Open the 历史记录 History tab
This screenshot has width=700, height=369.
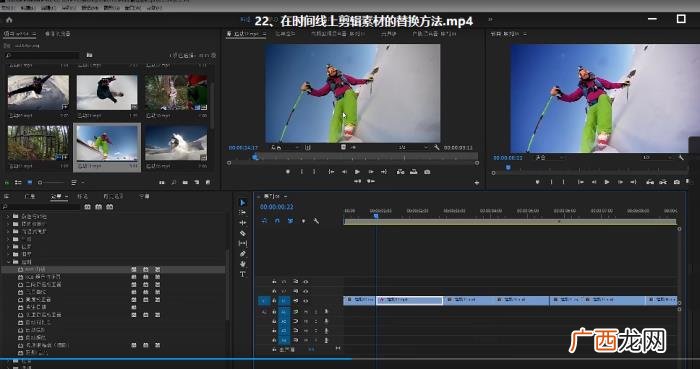pyautogui.click(x=113, y=196)
